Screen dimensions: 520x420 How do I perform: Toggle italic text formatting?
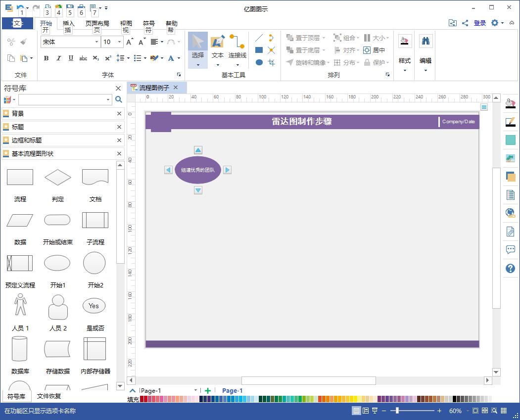58,58
